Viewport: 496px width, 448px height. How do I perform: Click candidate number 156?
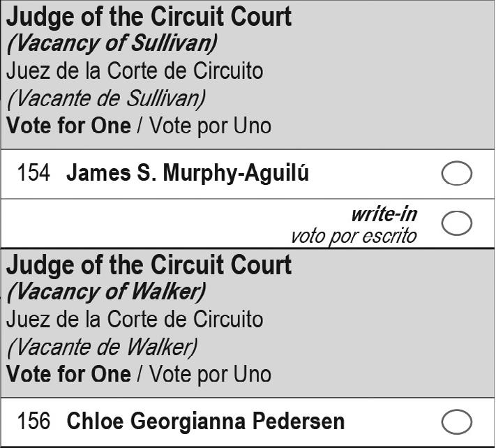coord(33,422)
